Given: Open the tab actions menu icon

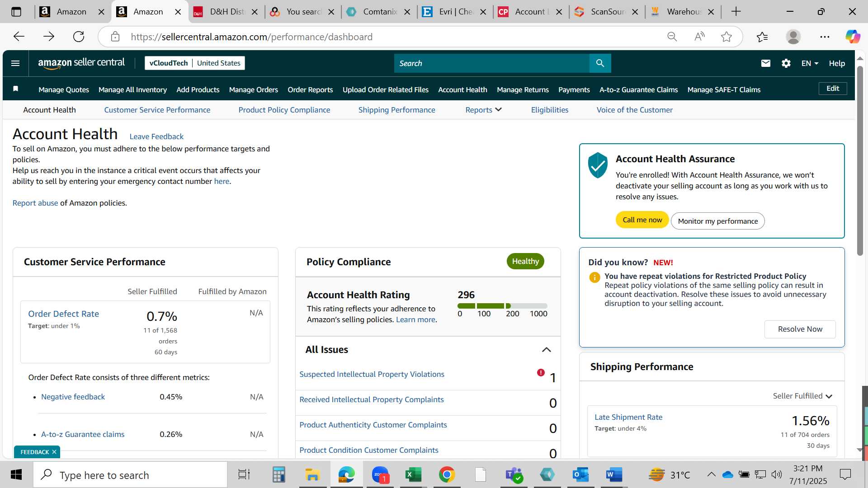Looking at the screenshot, I should (x=16, y=12).
